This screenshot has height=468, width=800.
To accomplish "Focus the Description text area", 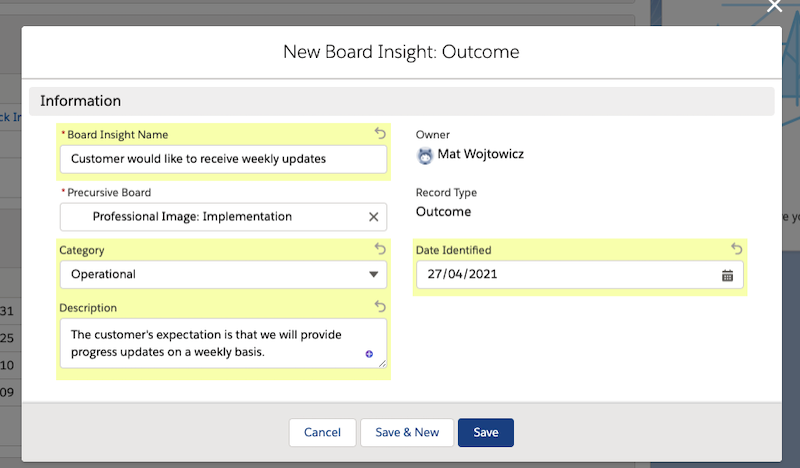I will point(223,343).
